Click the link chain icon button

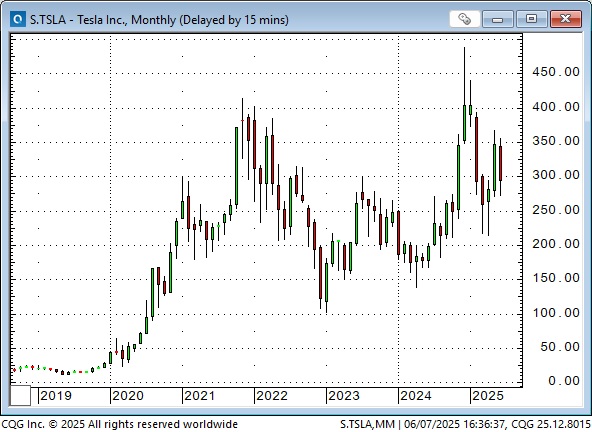[465, 19]
